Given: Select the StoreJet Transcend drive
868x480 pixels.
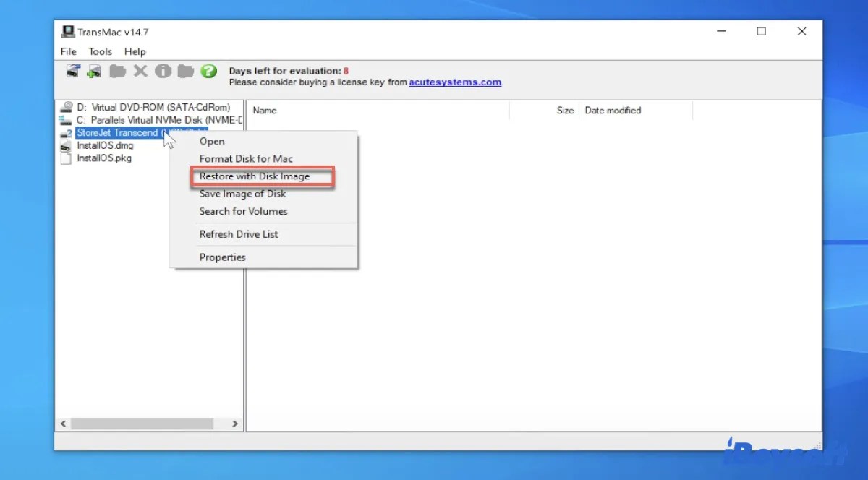Looking at the screenshot, I should (x=141, y=133).
